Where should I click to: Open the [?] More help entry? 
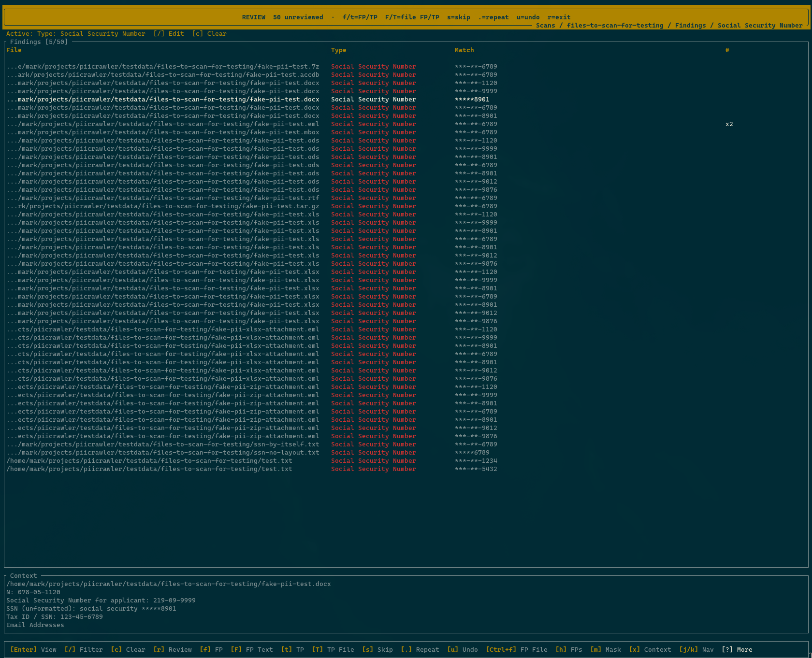pyautogui.click(x=737, y=649)
